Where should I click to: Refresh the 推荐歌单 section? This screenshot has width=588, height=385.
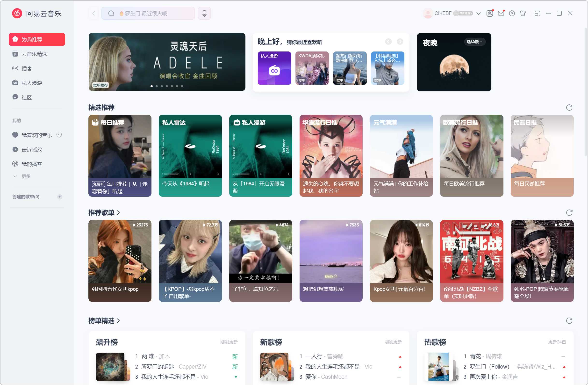pyautogui.click(x=569, y=212)
